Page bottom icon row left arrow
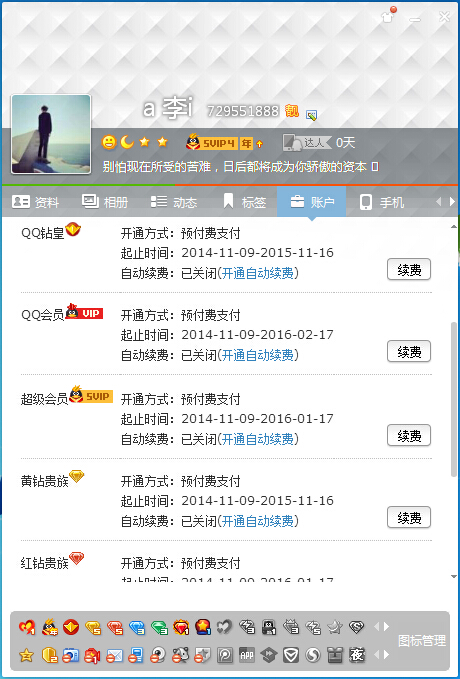The height and width of the screenshot is (679, 460). point(377,655)
